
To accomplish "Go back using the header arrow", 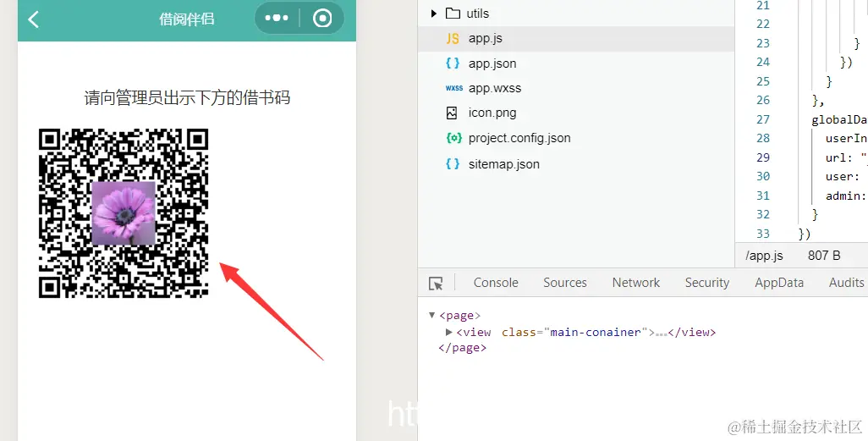I will coord(34,19).
